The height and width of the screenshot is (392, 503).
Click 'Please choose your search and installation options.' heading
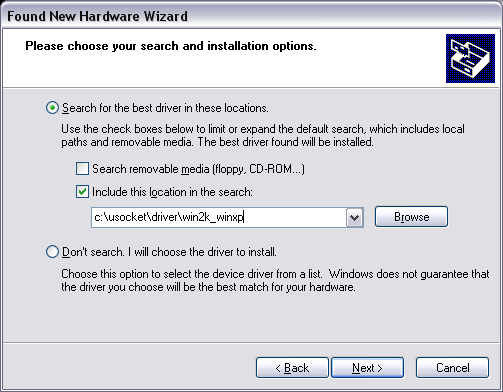(x=171, y=46)
